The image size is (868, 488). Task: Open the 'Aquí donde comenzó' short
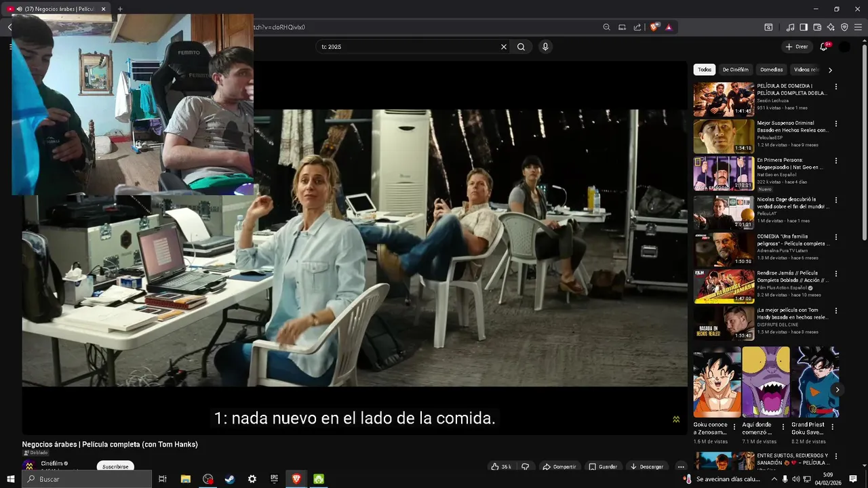coord(766,382)
